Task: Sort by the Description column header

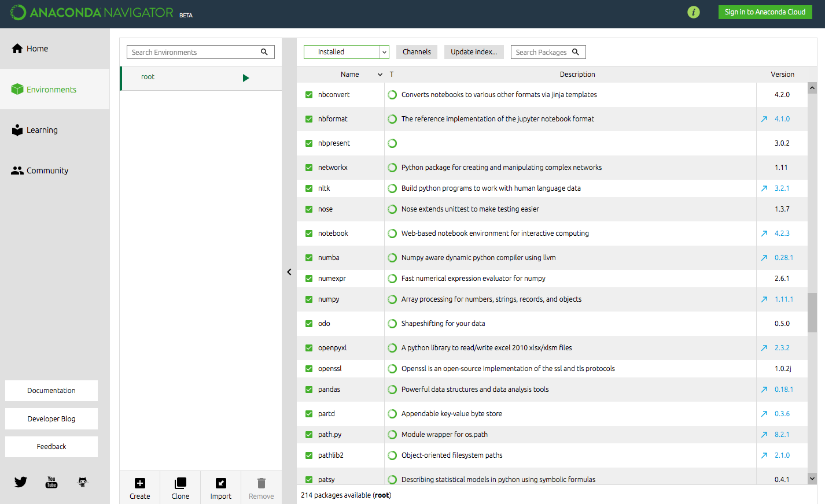Action: click(x=577, y=75)
